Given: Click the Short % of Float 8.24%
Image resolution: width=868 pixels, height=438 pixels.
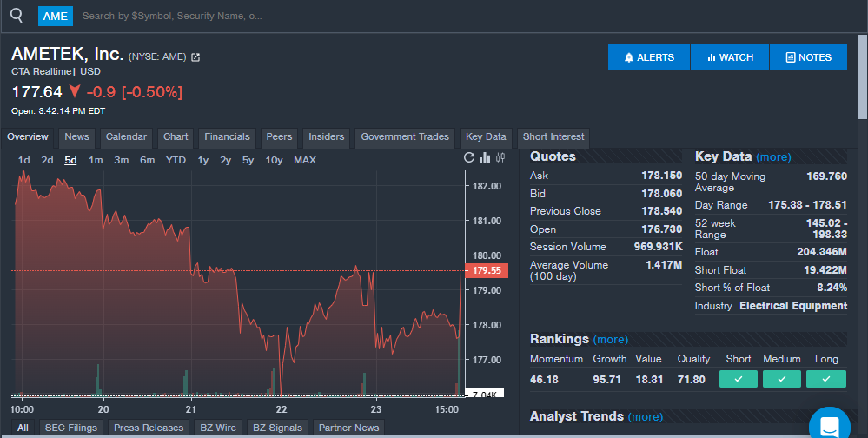Looking at the screenshot, I should pyautogui.click(x=832, y=288).
